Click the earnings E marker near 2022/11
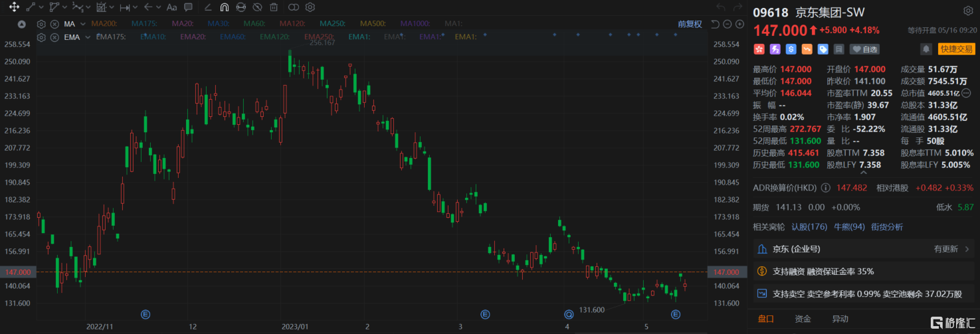The width and height of the screenshot is (980, 334). [x=145, y=313]
